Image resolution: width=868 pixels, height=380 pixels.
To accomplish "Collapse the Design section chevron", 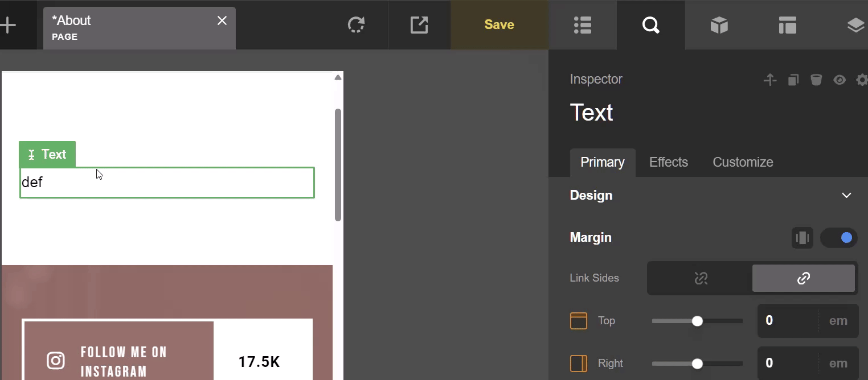I will [846, 196].
